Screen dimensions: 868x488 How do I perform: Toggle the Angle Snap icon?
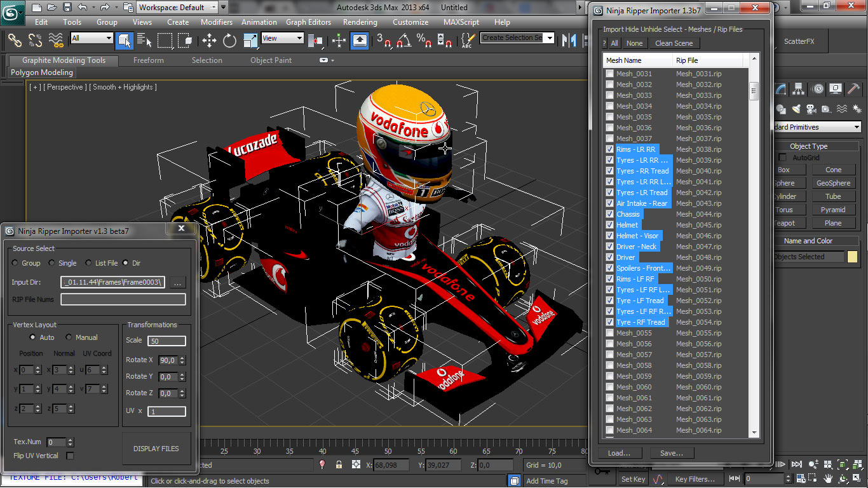[x=403, y=41]
